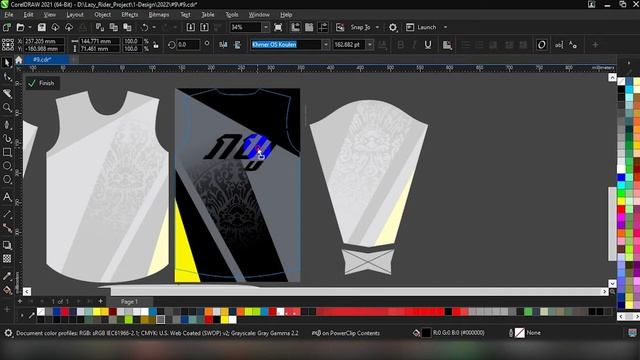Click the no-color X swatch in the document palette

[x=41, y=311]
